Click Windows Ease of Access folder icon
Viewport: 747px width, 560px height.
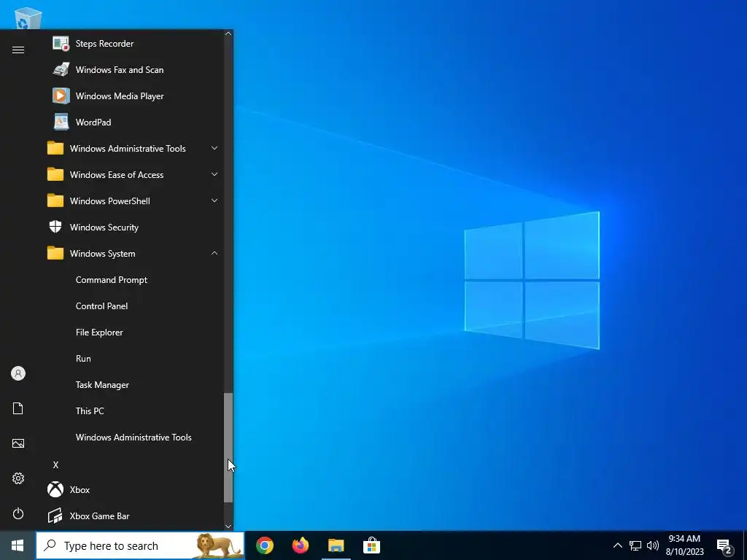[55, 174]
